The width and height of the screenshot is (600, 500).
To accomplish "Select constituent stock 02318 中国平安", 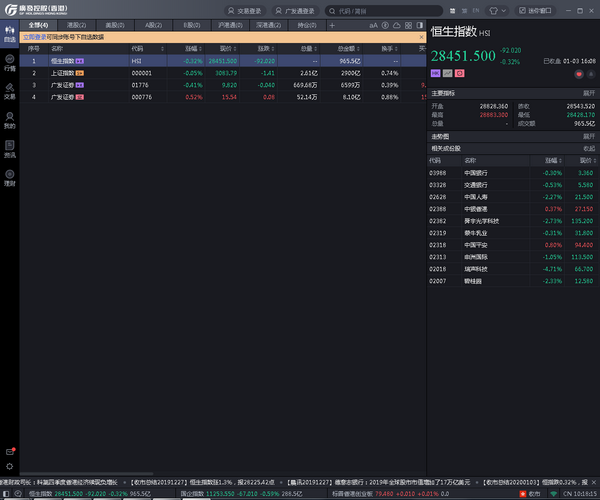I will click(x=513, y=245).
